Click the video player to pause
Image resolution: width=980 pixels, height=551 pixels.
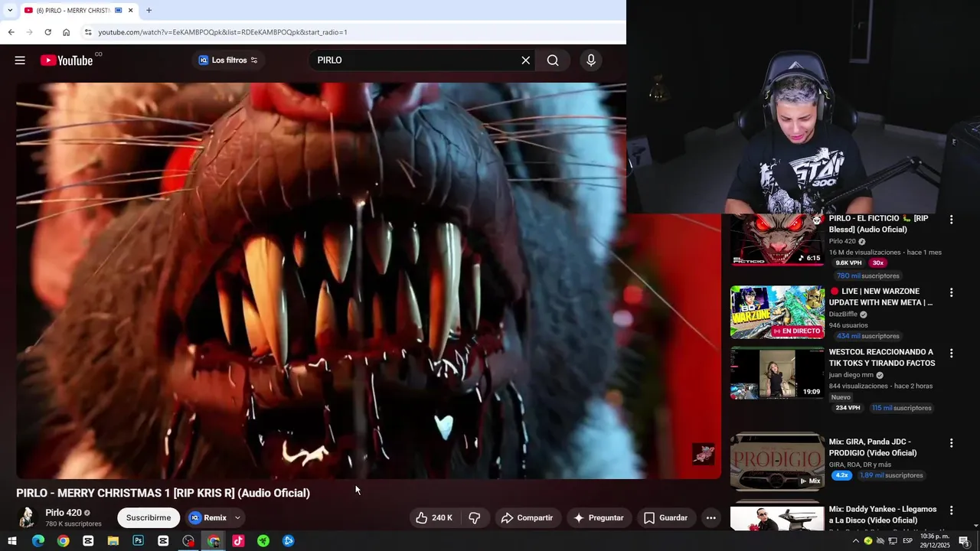[x=368, y=281]
